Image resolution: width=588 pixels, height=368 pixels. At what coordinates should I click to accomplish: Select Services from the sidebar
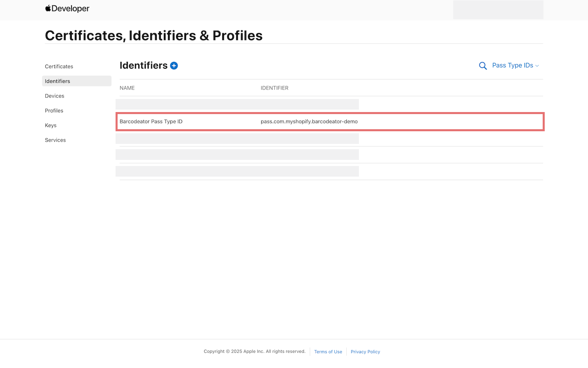point(55,140)
